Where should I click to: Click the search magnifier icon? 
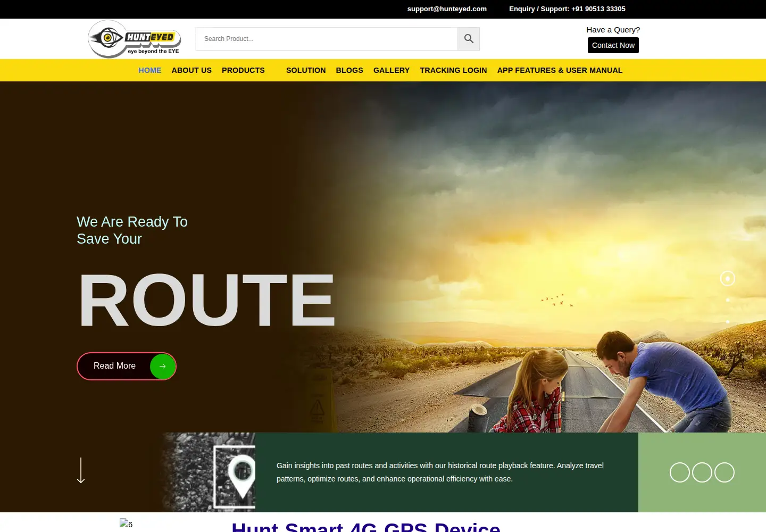pos(469,39)
